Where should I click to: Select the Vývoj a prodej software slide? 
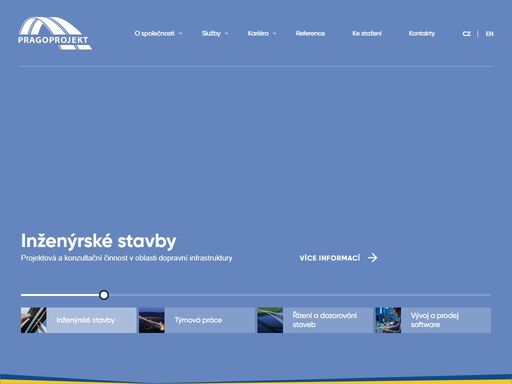point(433,320)
